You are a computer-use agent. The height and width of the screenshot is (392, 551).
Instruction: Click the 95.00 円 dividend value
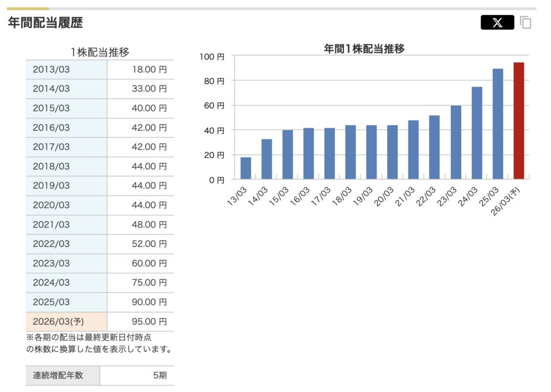pyautogui.click(x=149, y=322)
